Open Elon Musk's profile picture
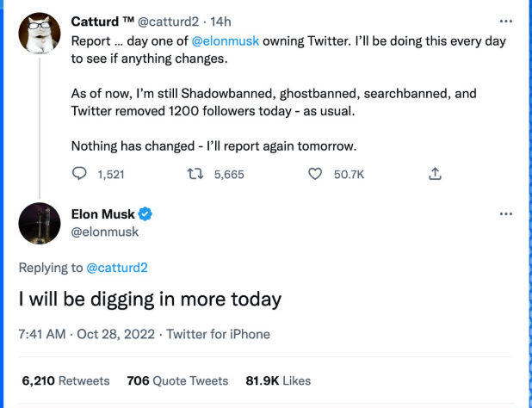The width and height of the screenshot is (532, 408). pyautogui.click(x=39, y=223)
